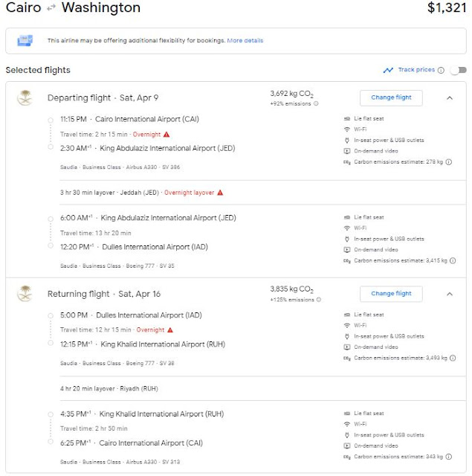
Task: Open the More details link
Action: point(245,40)
